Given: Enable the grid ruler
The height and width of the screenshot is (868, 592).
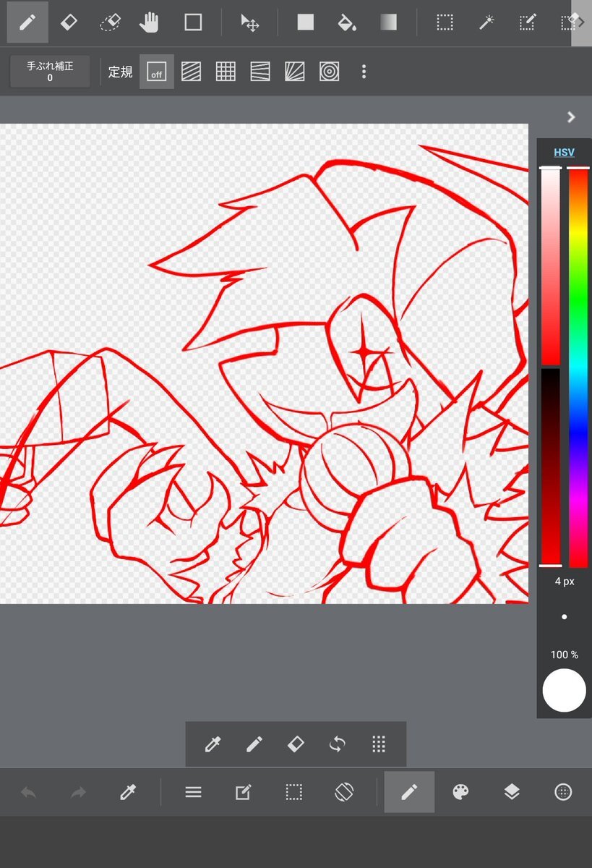Looking at the screenshot, I should click(226, 72).
